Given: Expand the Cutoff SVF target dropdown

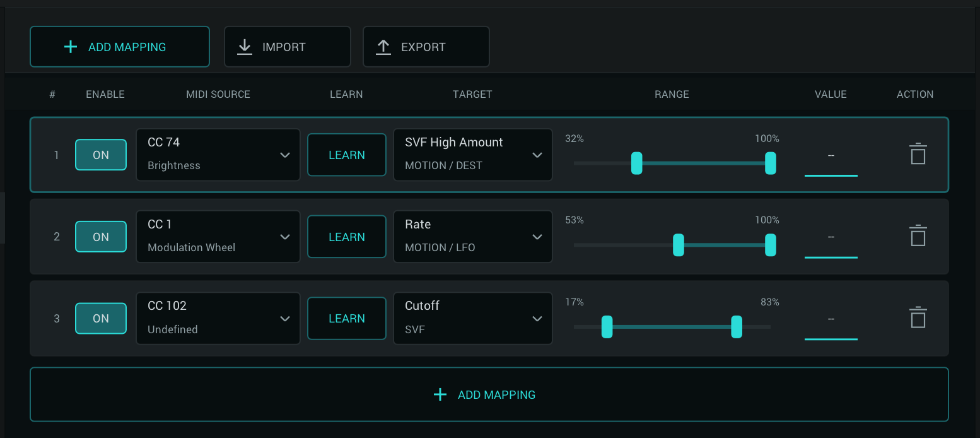Looking at the screenshot, I should pos(473,318).
